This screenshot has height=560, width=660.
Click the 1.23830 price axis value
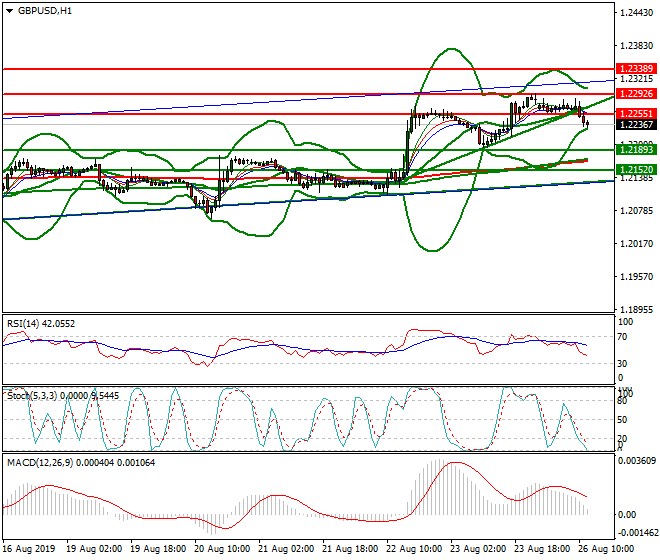(637, 46)
